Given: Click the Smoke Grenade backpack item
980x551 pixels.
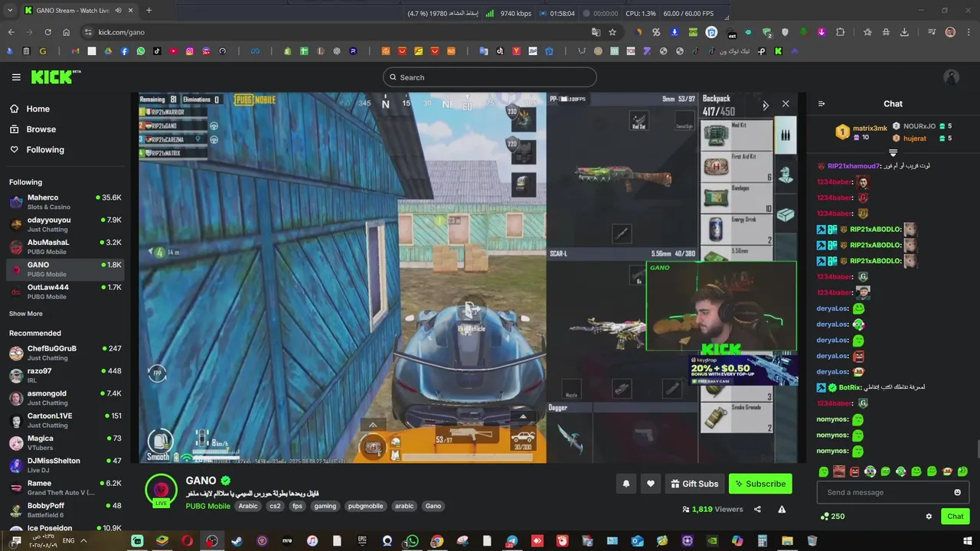Looking at the screenshot, I should coord(737,418).
